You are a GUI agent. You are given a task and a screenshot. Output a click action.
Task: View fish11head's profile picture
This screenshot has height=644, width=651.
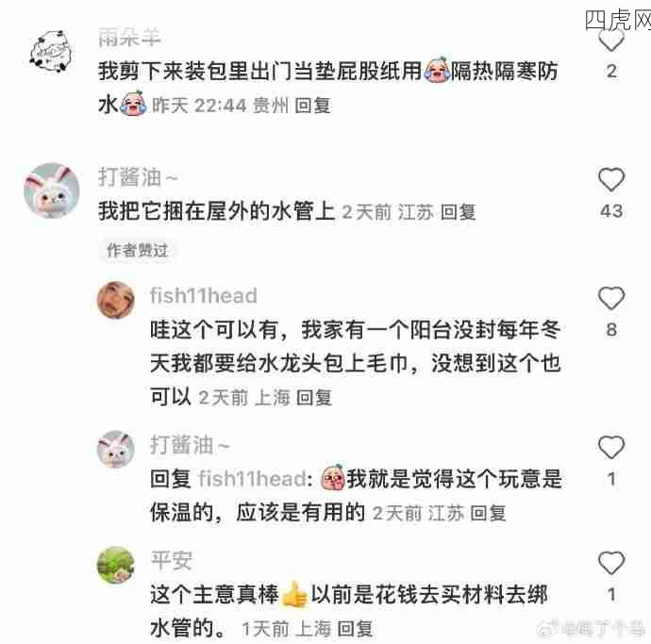(116, 300)
